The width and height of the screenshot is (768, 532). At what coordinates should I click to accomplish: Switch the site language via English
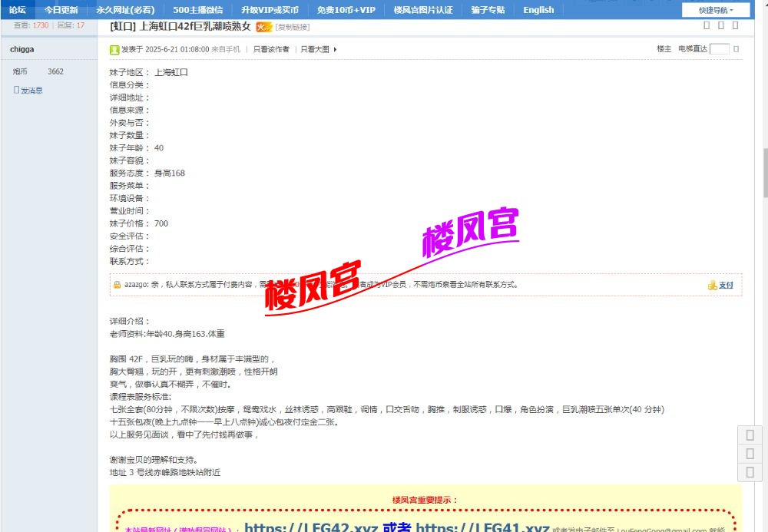(538, 10)
